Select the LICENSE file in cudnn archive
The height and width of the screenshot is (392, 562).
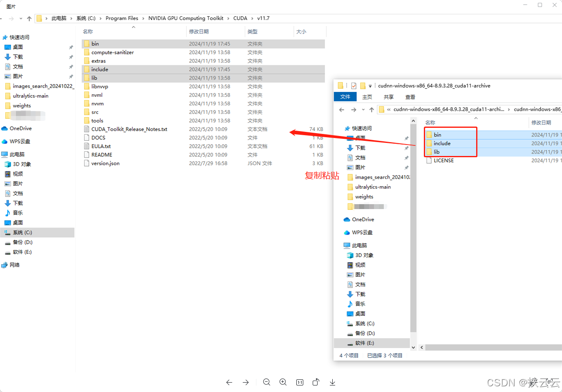pos(493,160)
